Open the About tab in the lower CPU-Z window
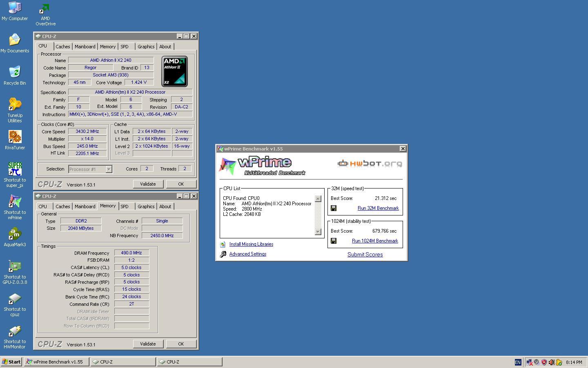The width and height of the screenshot is (588, 368). pyautogui.click(x=165, y=206)
